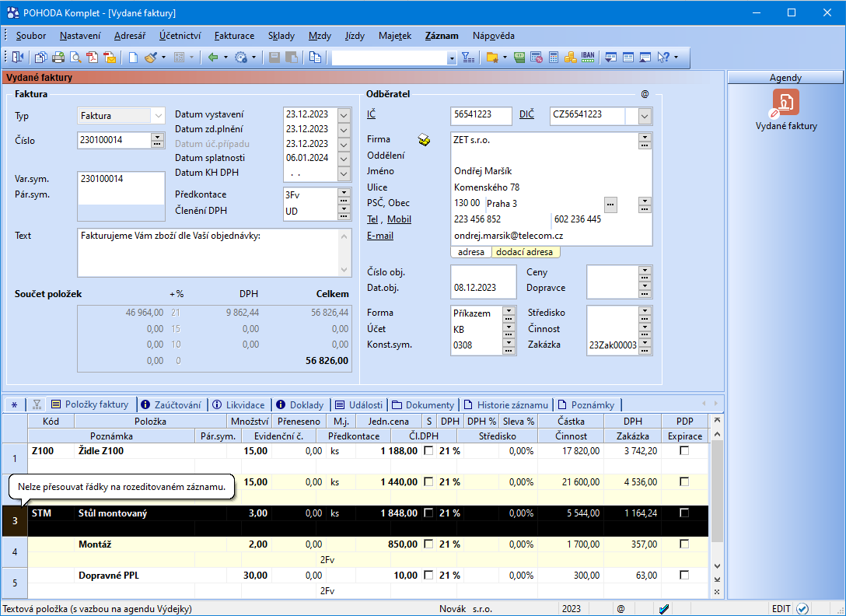Open the Datum zd.plnění date dropdown
The width and height of the screenshot is (846, 616).
pyautogui.click(x=344, y=130)
